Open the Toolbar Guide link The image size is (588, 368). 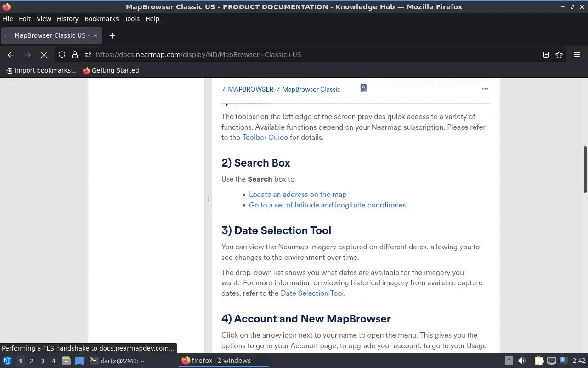click(265, 137)
